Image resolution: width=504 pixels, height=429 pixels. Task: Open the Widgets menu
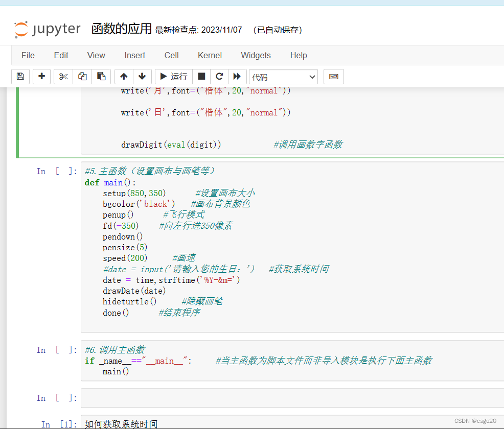pos(256,55)
